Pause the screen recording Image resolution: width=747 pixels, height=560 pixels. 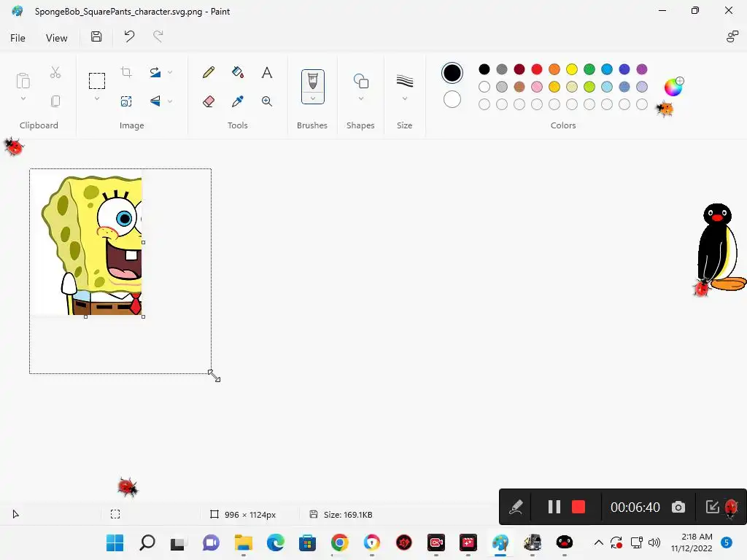(x=554, y=507)
